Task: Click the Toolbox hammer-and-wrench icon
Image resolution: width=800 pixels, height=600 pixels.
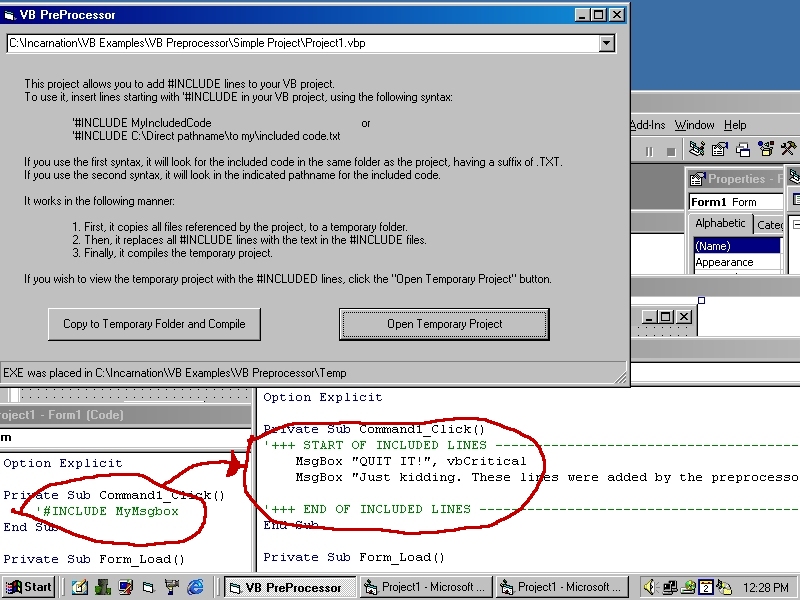Action: click(x=789, y=150)
